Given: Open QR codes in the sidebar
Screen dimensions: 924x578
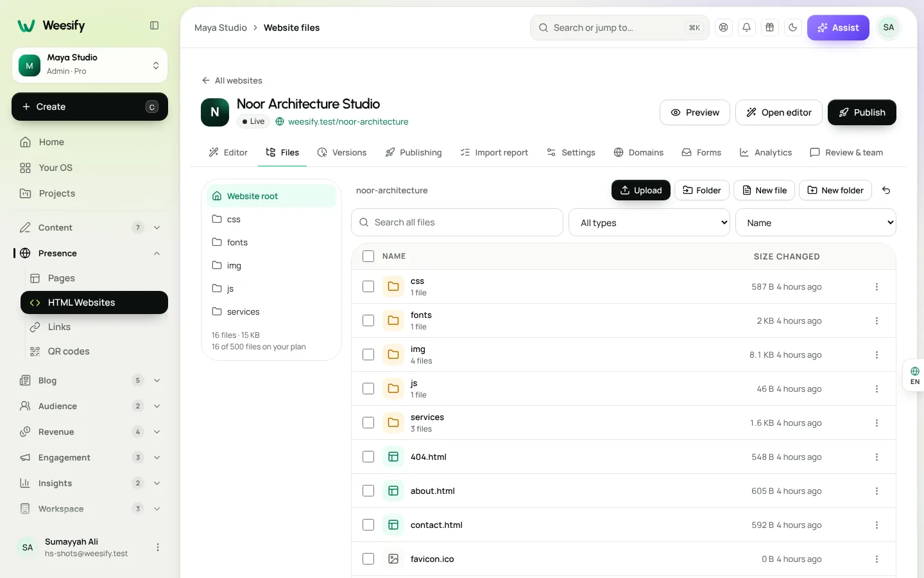Looking at the screenshot, I should click(94, 351).
